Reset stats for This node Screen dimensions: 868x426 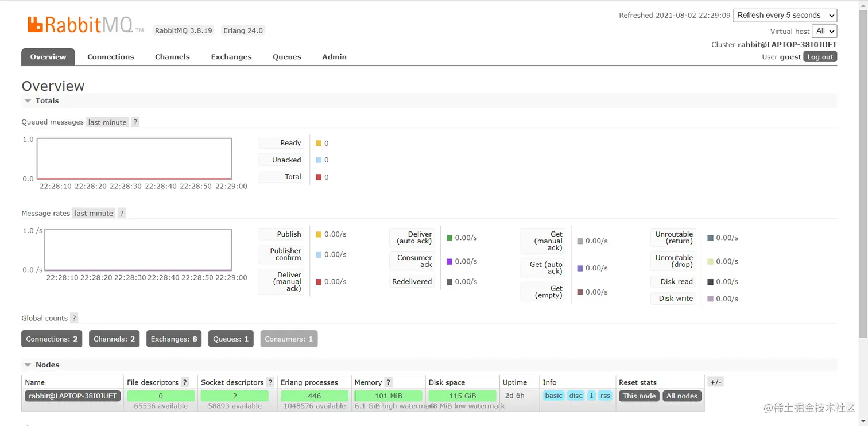pos(639,396)
